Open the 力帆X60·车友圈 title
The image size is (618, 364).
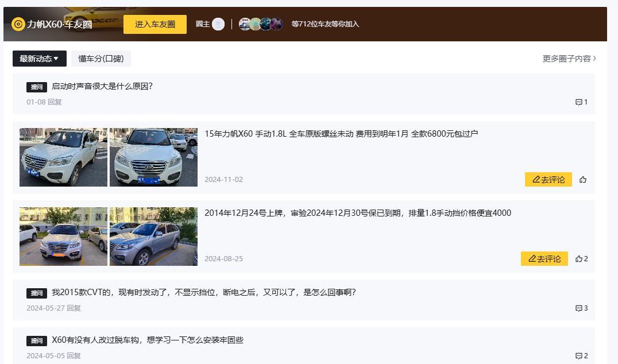pos(60,25)
